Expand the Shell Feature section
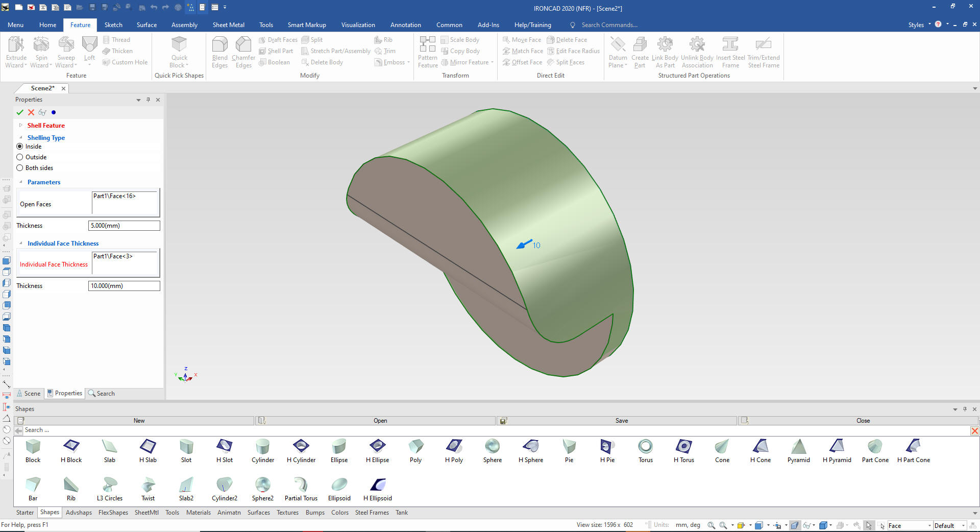Image resolution: width=980 pixels, height=532 pixels. tap(20, 126)
